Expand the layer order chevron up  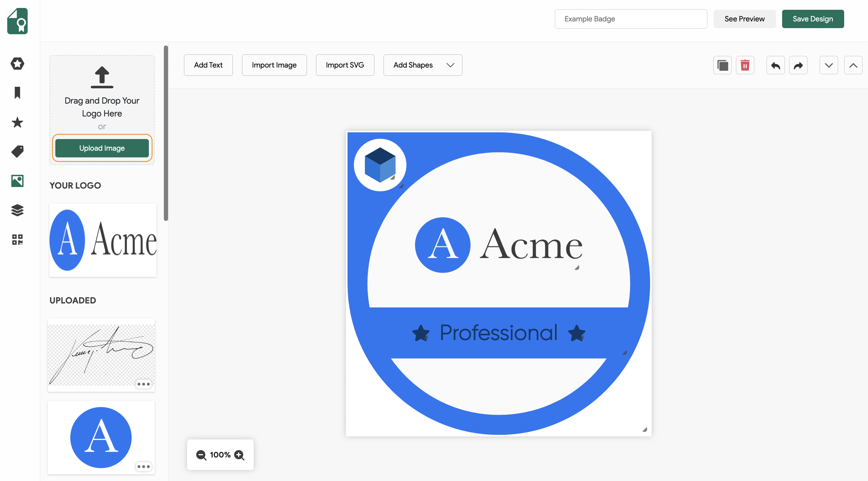(x=853, y=64)
